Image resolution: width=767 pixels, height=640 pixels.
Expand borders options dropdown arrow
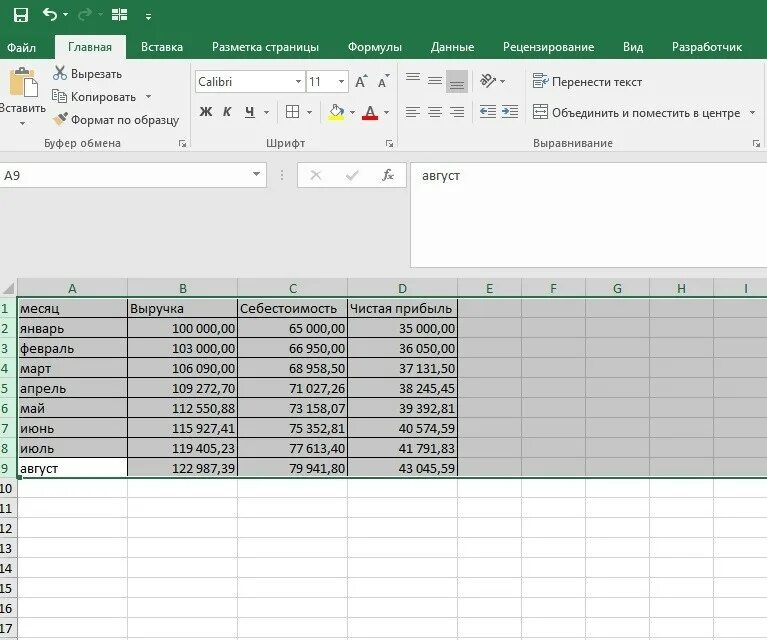(x=309, y=113)
